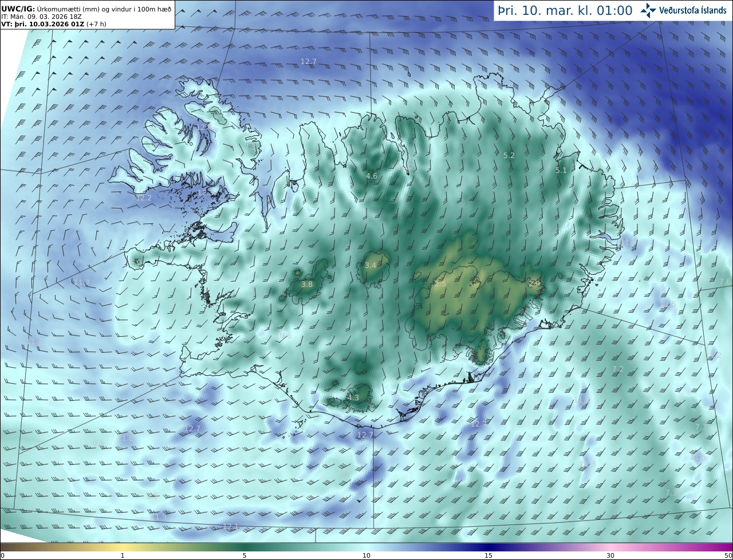Click the 3.8 value on the map
Viewport: 733px width, 560px height.
(x=307, y=284)
